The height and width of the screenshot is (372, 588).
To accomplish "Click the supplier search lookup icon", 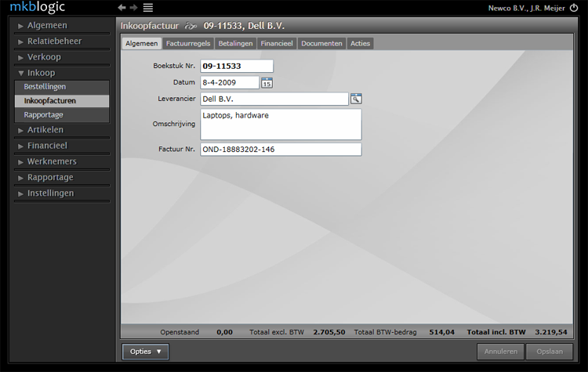I will pos(356,99).
